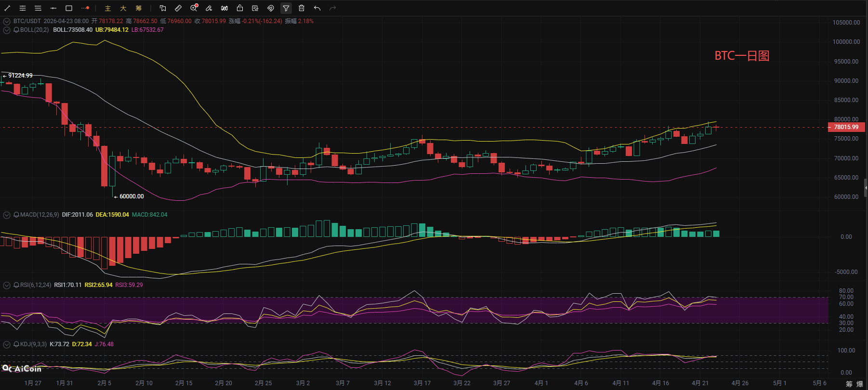The image size is (868, 390).
Task: Click the 筹 tab at bottom right
Action: click(849, 384)
